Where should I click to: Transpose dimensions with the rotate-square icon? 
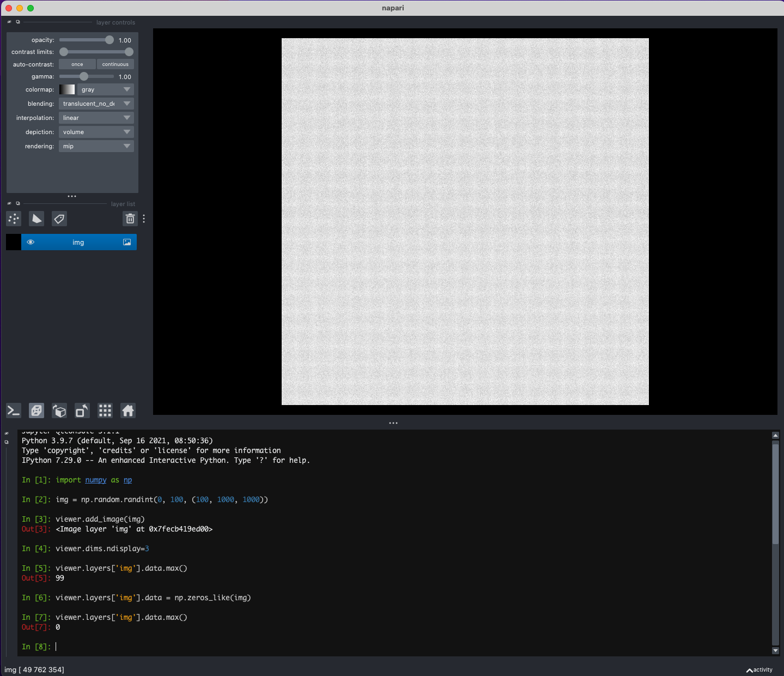[82, 411]
